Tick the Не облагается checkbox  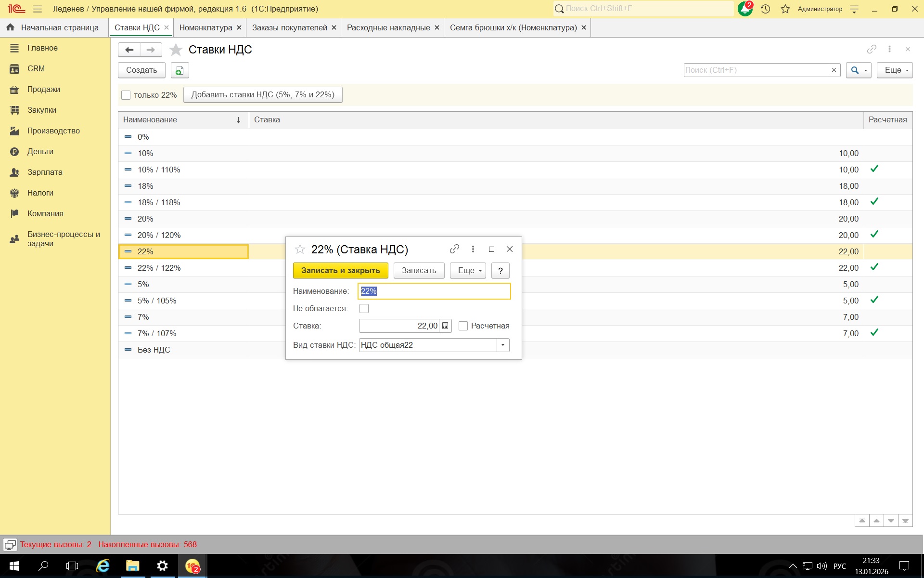tap(364, 309)
